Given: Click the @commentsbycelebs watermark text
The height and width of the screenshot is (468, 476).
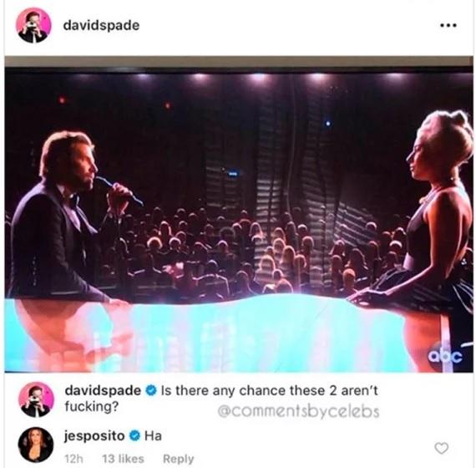Looking at the screenshot, I should pos(298,412).
